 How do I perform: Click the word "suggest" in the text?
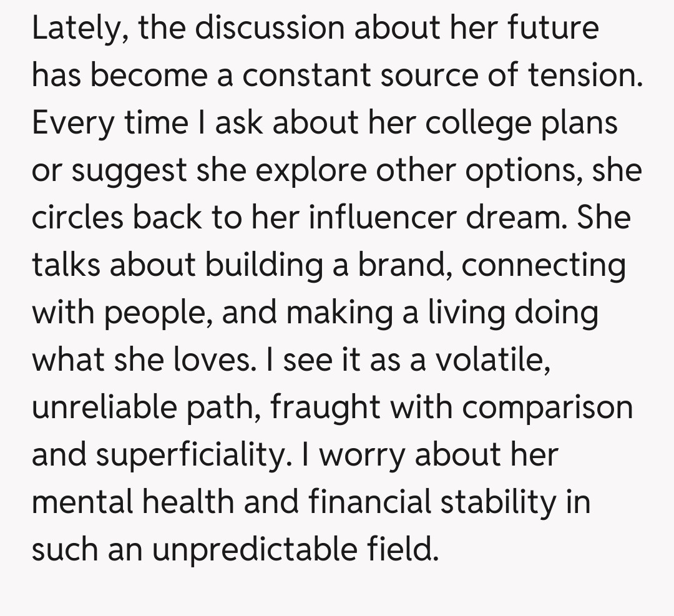pos(129,170)
